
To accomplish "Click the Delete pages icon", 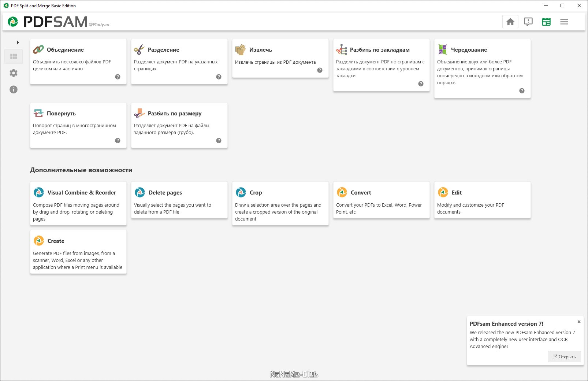I will point(140,192).
